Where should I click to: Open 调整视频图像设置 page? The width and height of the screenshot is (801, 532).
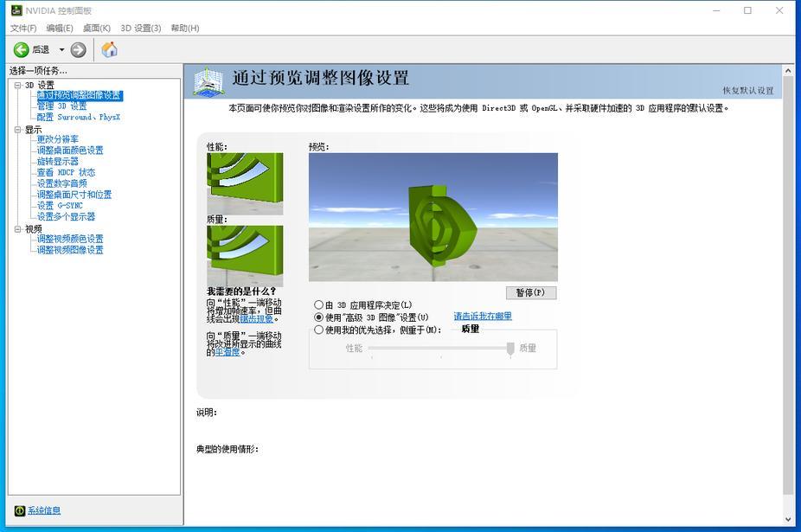pyautogui.click(x=70, y=250)
